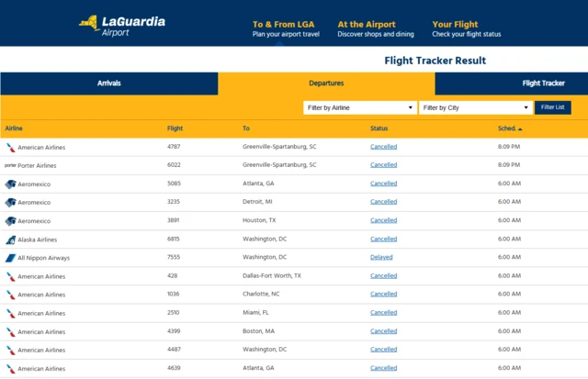Viewport: 588px width, 379px height.
Task: Sort by the Status column header
Action: 379,128
